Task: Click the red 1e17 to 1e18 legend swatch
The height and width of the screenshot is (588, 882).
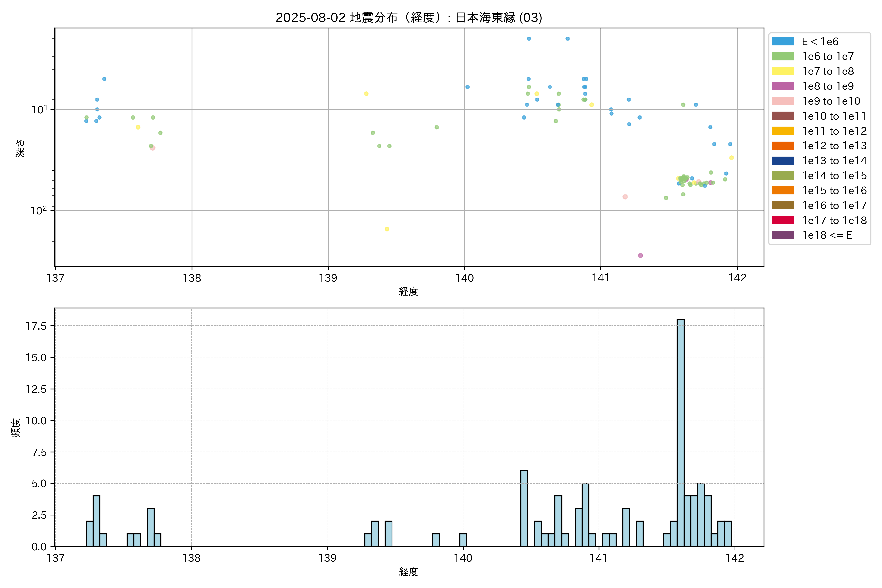Action: (783, 220)
